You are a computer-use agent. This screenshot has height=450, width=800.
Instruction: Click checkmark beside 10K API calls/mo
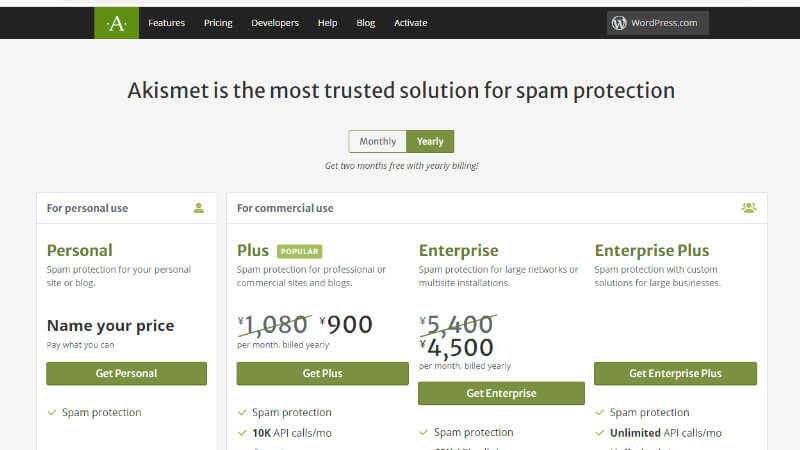(242, 433)
